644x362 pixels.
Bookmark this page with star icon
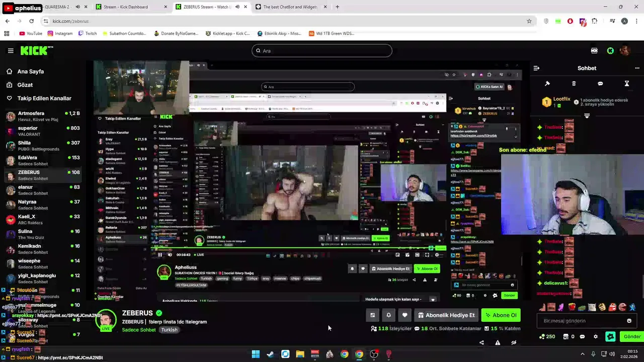[x=529, y=21]
